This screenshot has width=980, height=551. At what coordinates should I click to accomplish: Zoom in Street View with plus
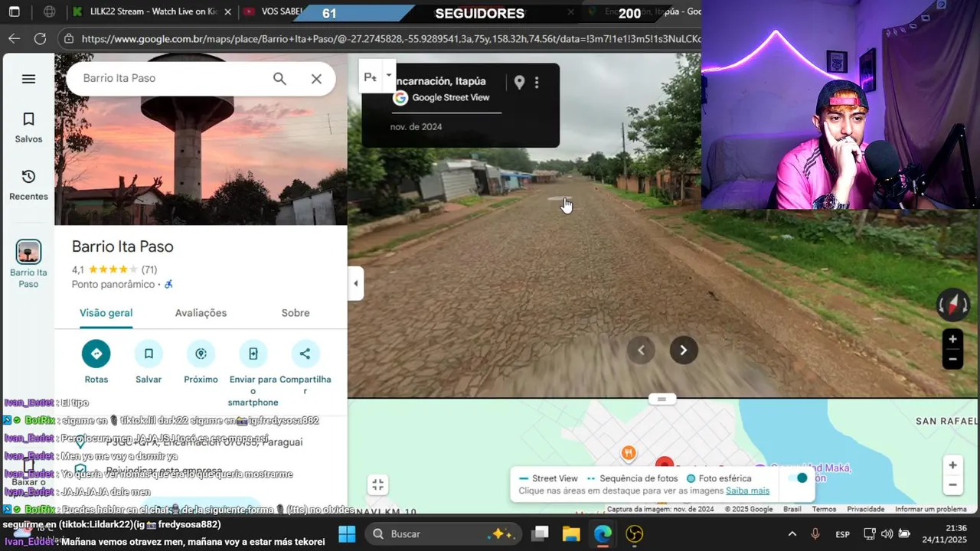tap(952, 339)
